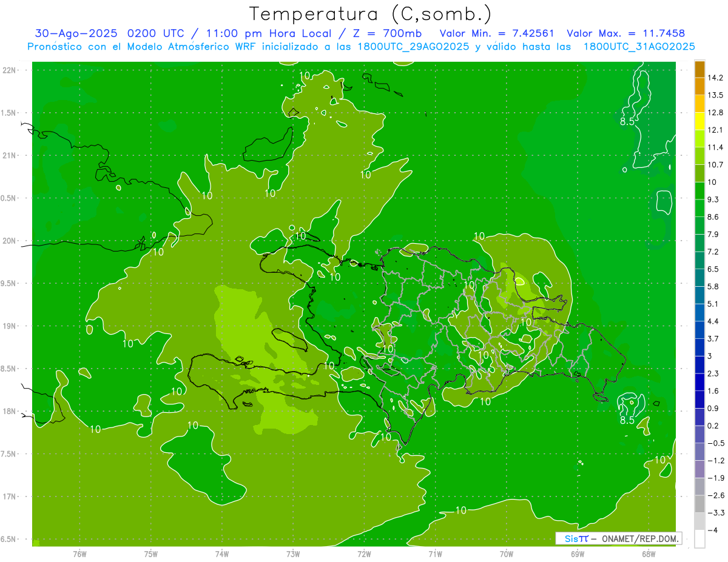Click the legend value -1.9

716,478
